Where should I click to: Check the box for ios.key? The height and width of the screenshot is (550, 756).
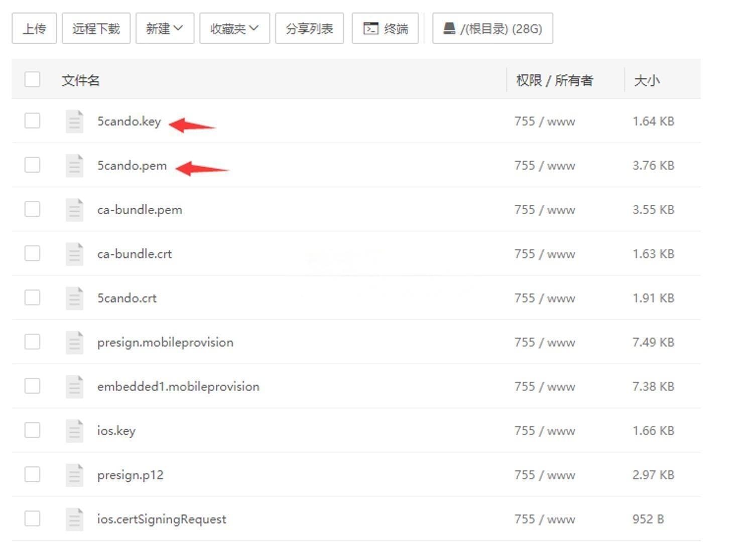tap(32, 430)
